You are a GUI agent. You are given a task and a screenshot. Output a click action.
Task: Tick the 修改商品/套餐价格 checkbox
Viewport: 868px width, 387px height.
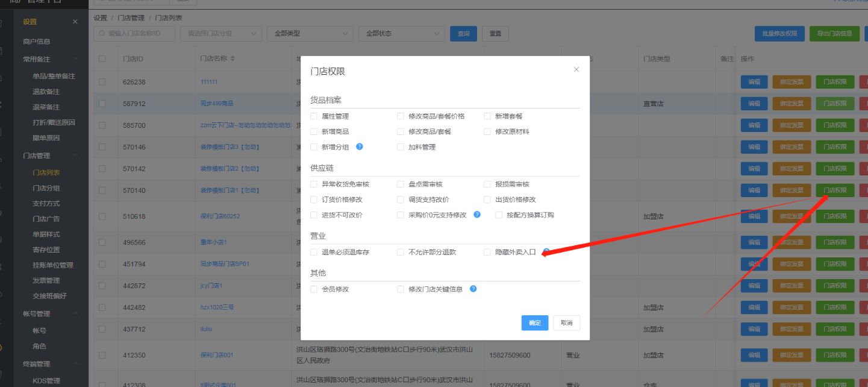[x=401, y=116]
